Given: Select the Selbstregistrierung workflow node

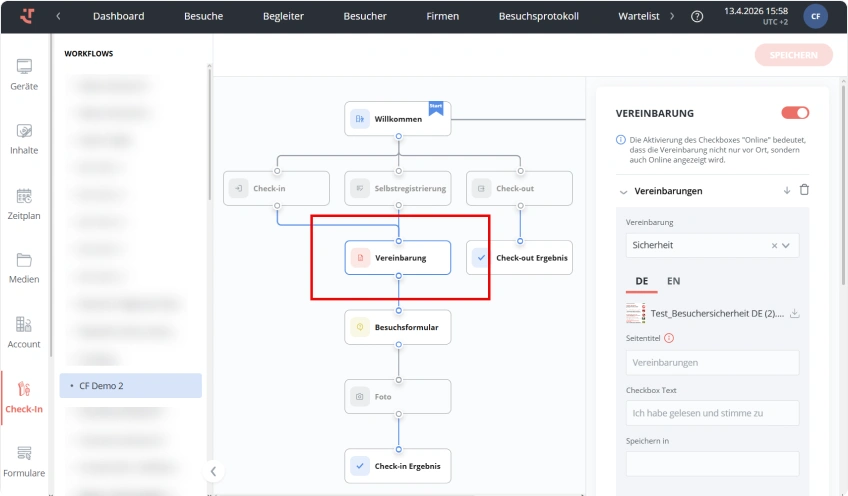Looking at the screenshot, I should click(398, 188).
